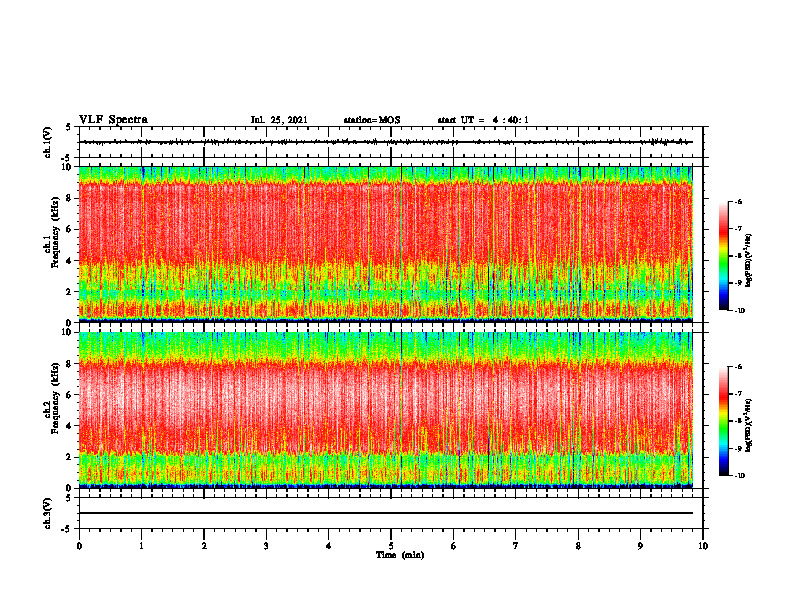Click the ch.1 spectrogram color scale bar
This screenshot has width=792, height=612.
coord(723,256)
